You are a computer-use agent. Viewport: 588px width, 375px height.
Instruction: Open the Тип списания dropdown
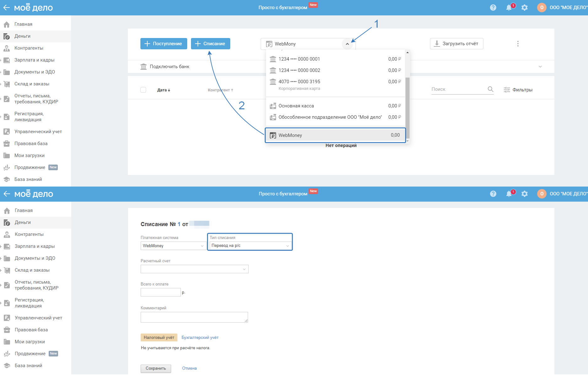coord(250,246)
